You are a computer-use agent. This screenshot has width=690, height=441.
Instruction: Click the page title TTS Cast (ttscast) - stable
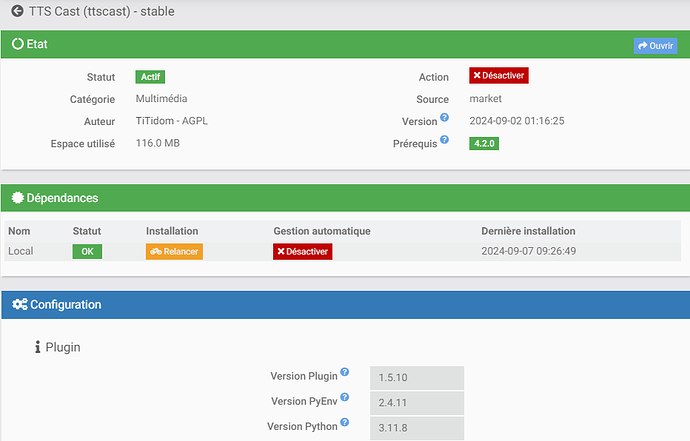[102, 11]
